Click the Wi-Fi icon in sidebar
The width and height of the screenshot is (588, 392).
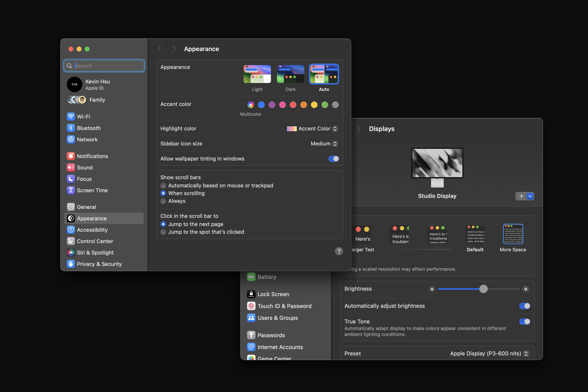click(71, 117)
